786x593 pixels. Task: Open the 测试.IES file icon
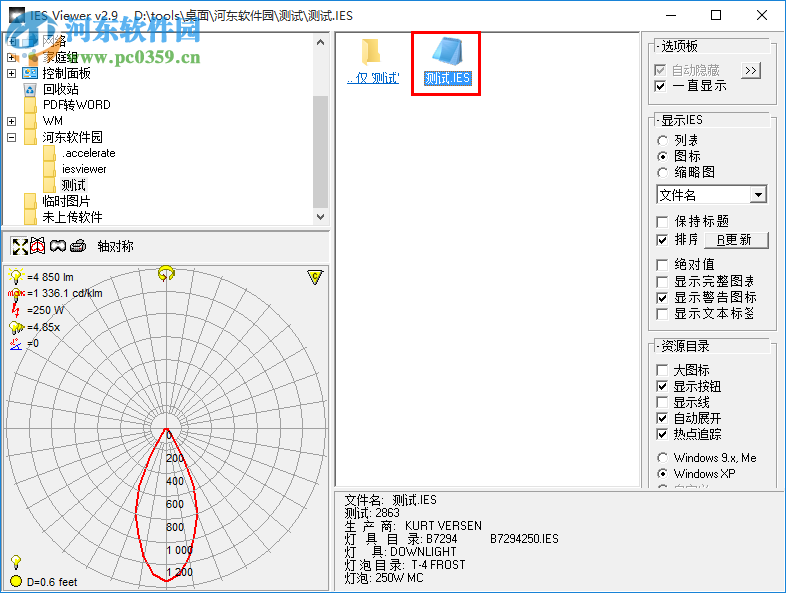click(448, 52)
